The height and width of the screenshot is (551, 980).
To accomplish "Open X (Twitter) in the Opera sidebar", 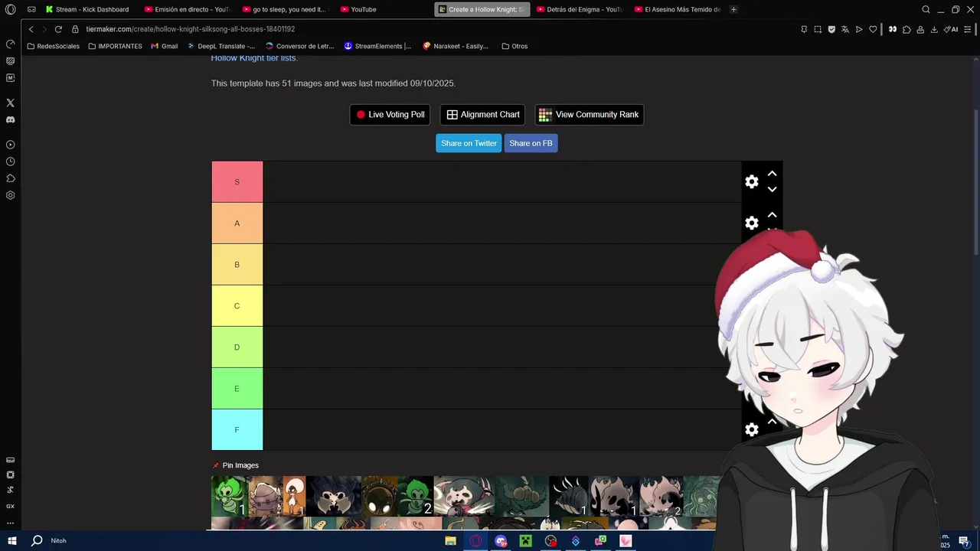I will (10, 103).
